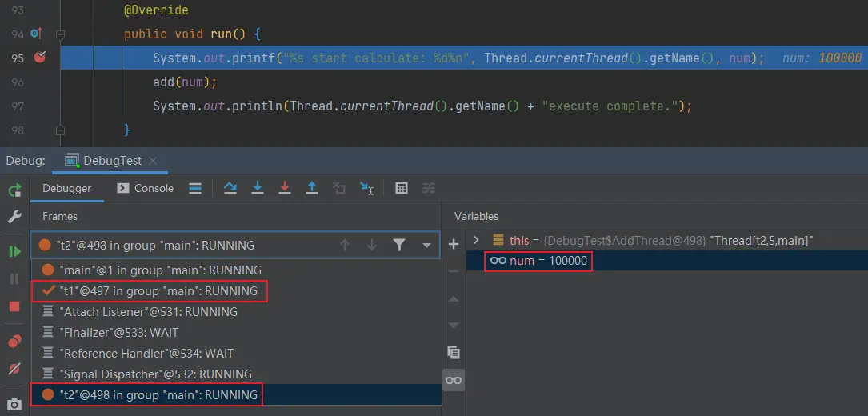
Task: Toggle Mute Breakpoints icon
Action: (x=14, y=369)
